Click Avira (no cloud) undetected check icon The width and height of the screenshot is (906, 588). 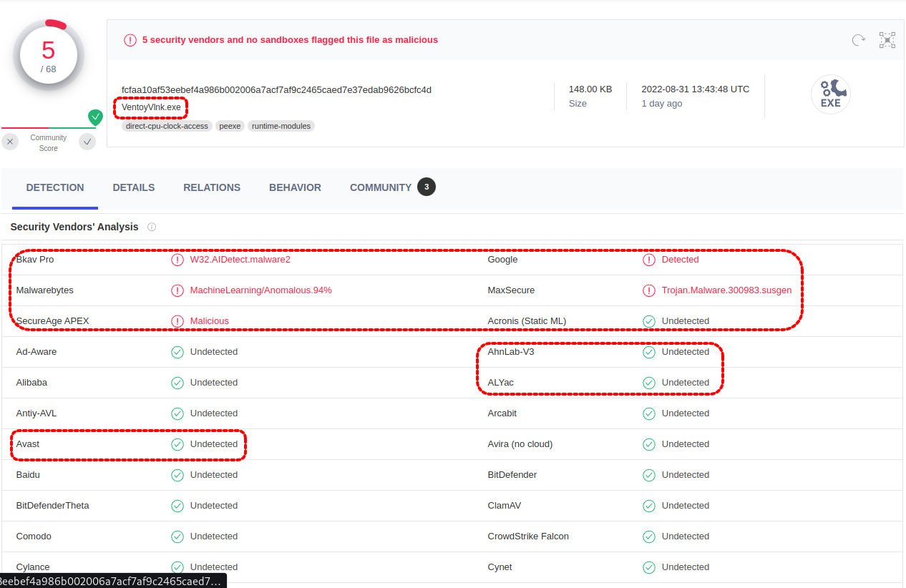[x=649, y=444]
